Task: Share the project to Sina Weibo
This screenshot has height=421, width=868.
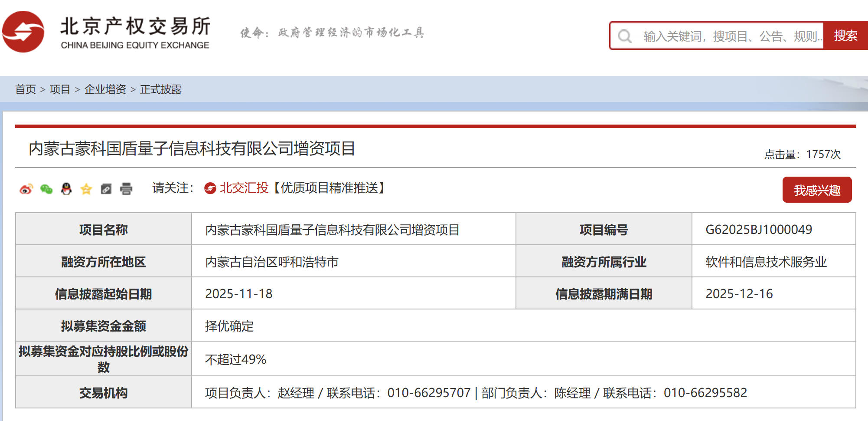Action: [x=26, y=189]
